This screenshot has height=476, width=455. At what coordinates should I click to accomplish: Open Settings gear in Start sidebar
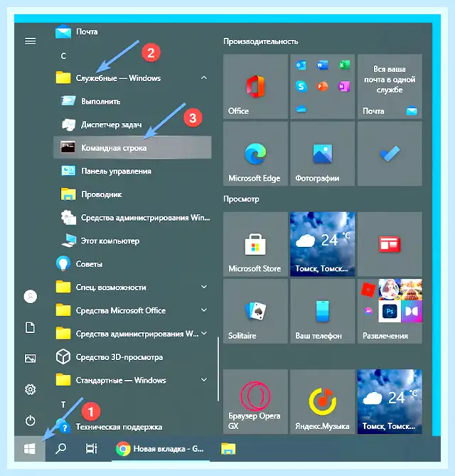pos(30,389)
